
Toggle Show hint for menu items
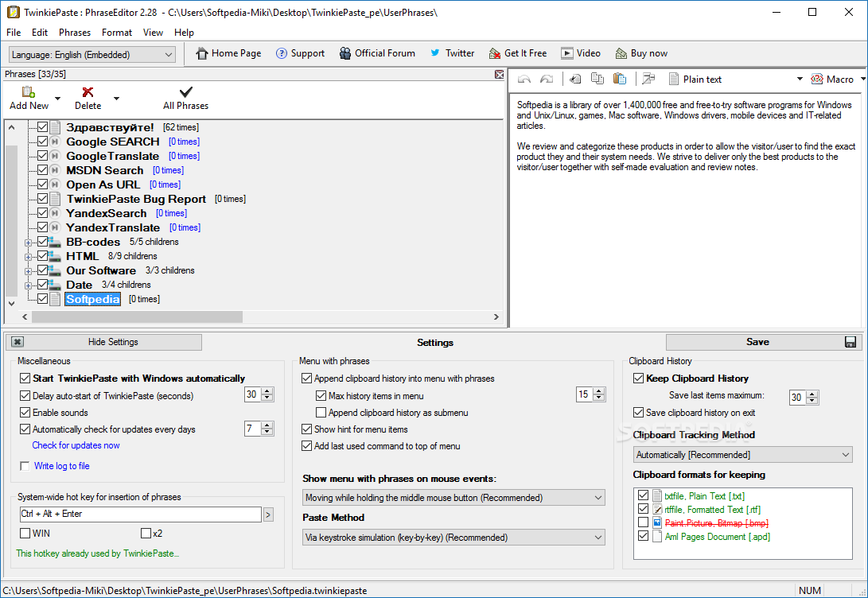306,429
